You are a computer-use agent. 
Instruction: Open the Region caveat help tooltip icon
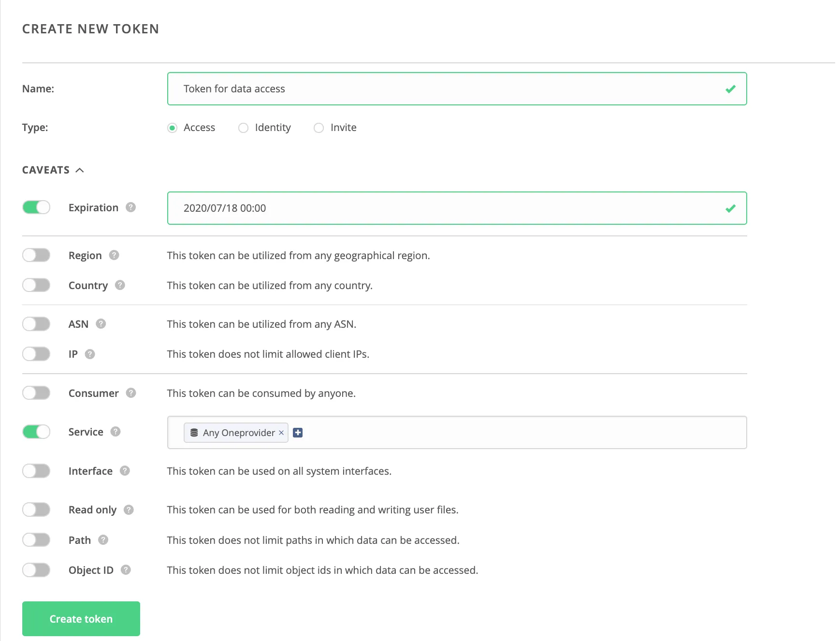click(x=114, y=255)
